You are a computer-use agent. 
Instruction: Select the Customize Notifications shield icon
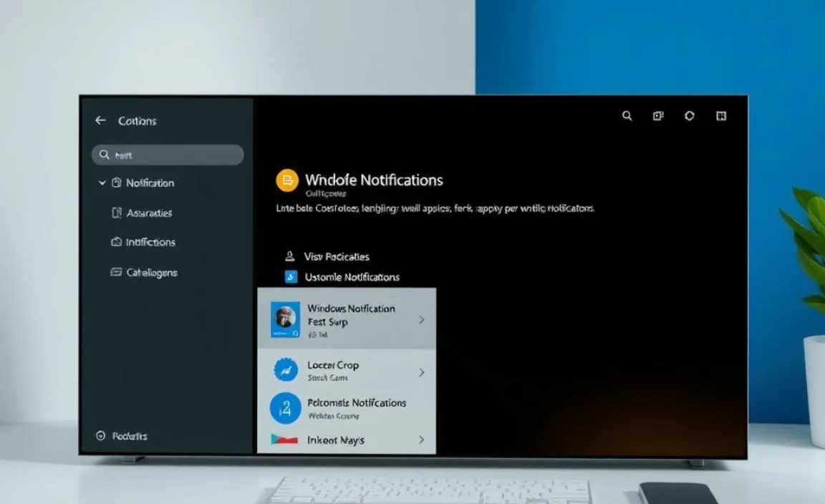tap(290, 277)
